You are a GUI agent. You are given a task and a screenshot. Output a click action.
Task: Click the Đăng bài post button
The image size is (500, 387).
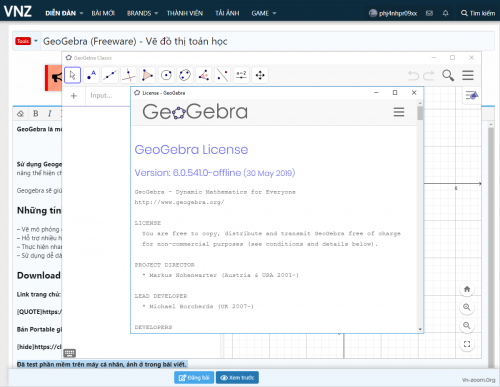(x=194, y=378)
